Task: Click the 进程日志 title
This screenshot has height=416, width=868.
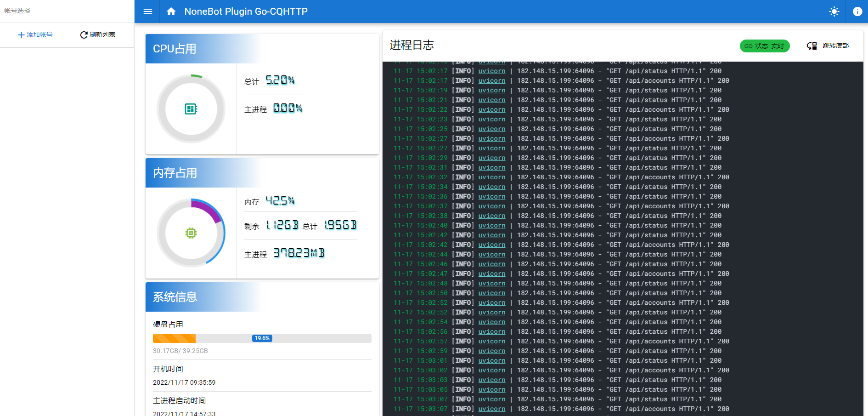Action: point(412,45)
